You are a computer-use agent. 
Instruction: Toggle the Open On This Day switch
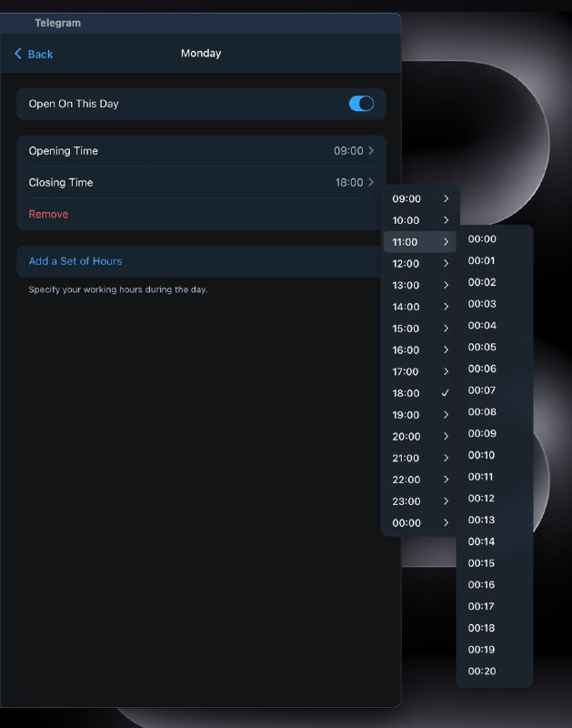[361, 104]
